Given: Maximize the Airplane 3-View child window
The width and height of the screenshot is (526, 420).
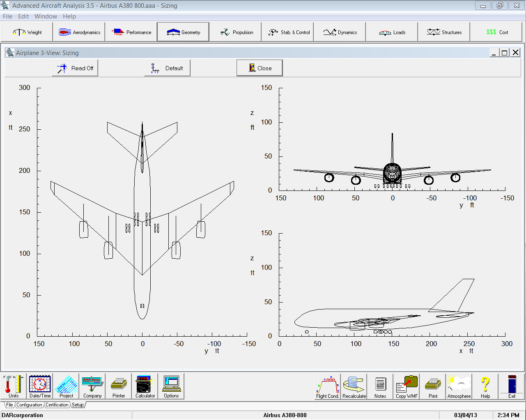Looking at the screenshot, I should [505, 53].
